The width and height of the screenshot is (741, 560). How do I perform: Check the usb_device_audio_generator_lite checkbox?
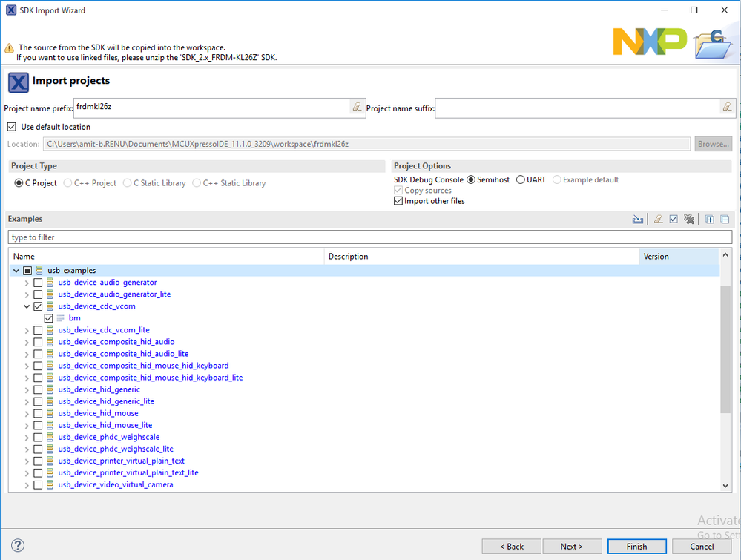tap(38, 294)
